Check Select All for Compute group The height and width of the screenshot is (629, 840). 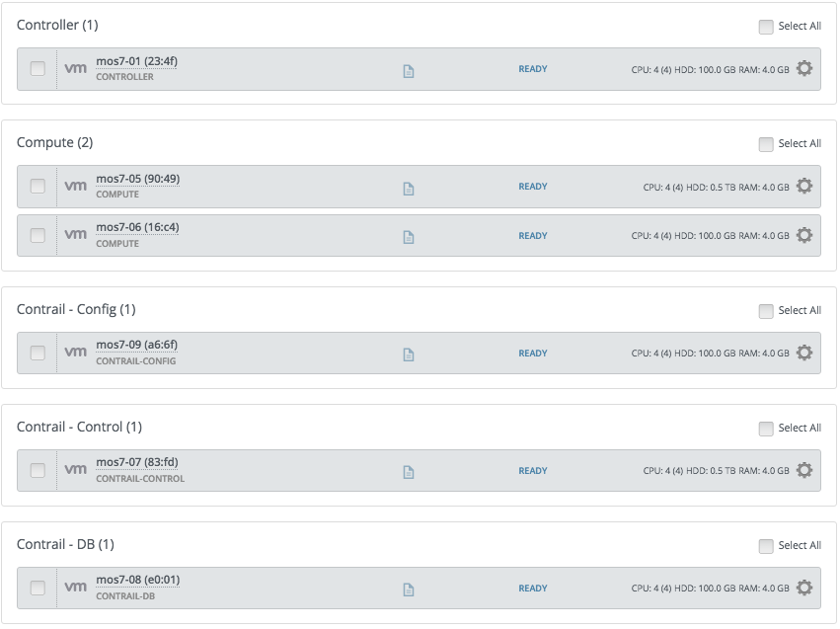tap(766, 144)
